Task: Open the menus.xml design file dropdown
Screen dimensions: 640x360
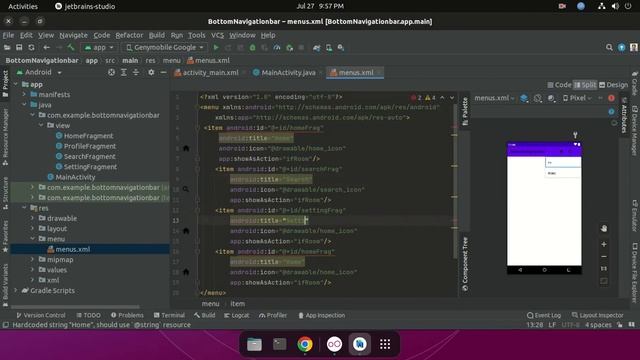Action: (494, 98)
